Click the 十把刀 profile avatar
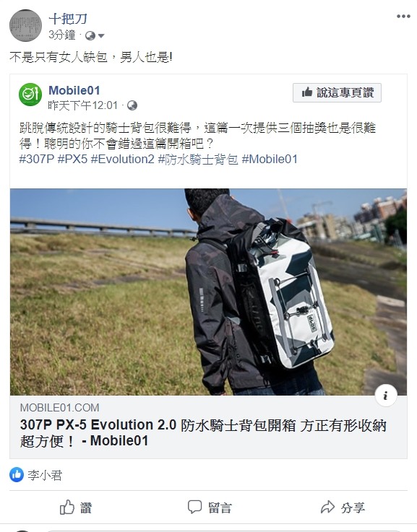Screen dimensions: 417x532 click(25, 25)
